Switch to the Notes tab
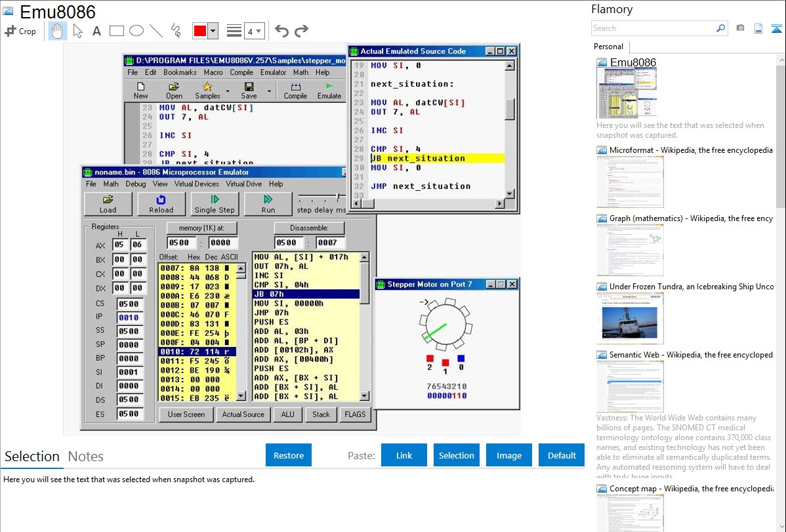The width and height of the screenshot is (786, 532). click(x=86, y=457)
